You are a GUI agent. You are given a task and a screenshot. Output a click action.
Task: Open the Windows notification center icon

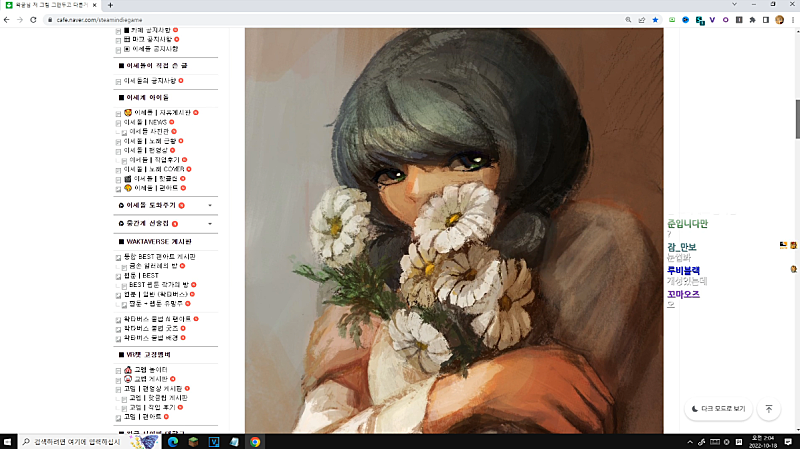[x=788, y=442]
